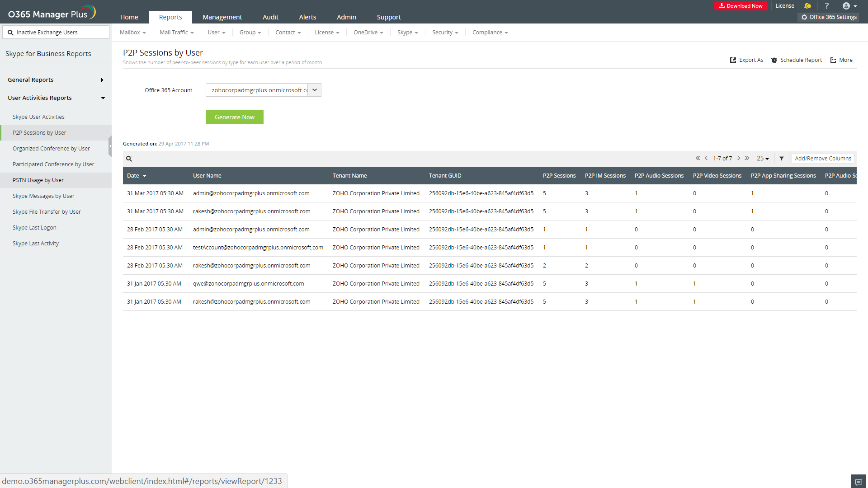Image resolution: width=868 pixels, height=488 pixels.
Task: Click the table search magnifier icon
Action: [129, 159]
